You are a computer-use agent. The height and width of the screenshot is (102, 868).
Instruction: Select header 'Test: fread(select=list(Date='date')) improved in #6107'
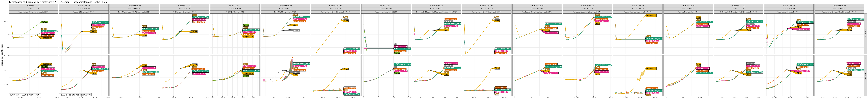click(x=739, y=12)
